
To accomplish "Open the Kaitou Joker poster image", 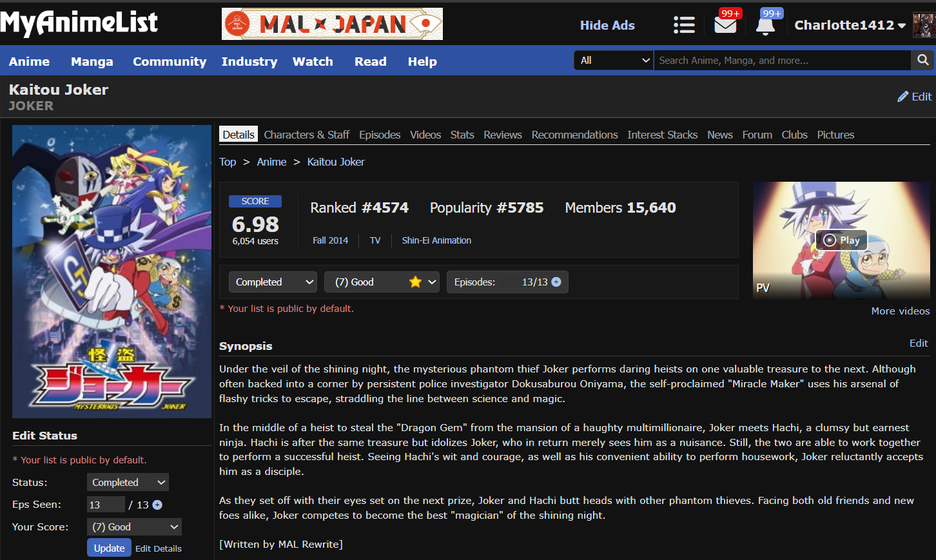I will (x=112, y=271).
